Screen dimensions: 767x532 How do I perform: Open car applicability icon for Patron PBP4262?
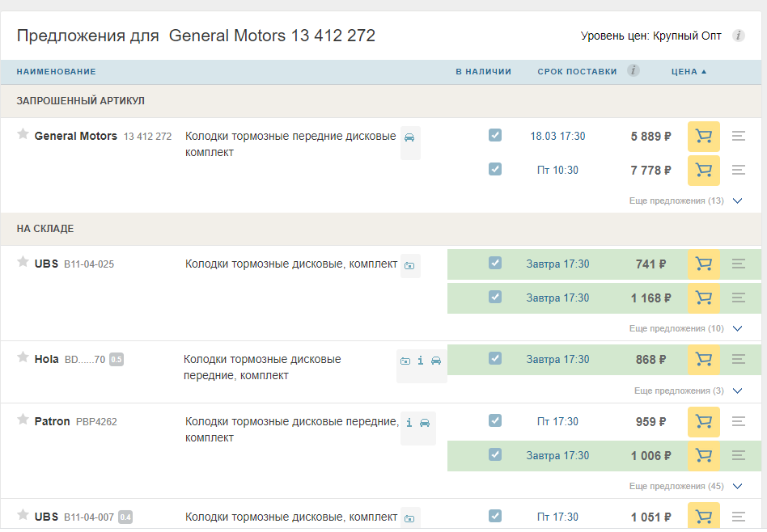pyautogui.click(x=425, y=423)
